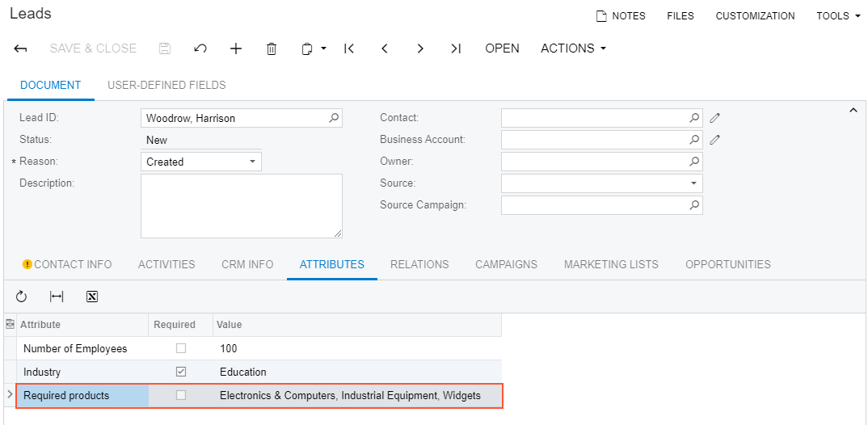Go to the last record icon
The height and width of the screenshot is (425, 868).
456,48
